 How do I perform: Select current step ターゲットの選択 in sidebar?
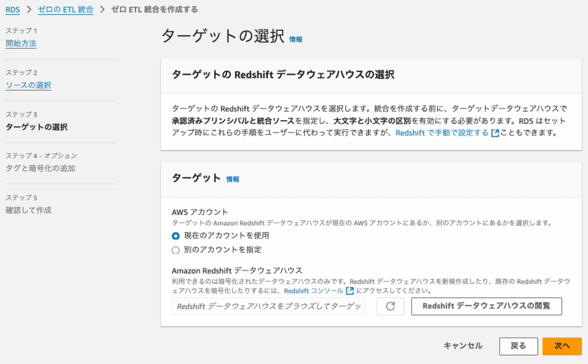(36, 127)
